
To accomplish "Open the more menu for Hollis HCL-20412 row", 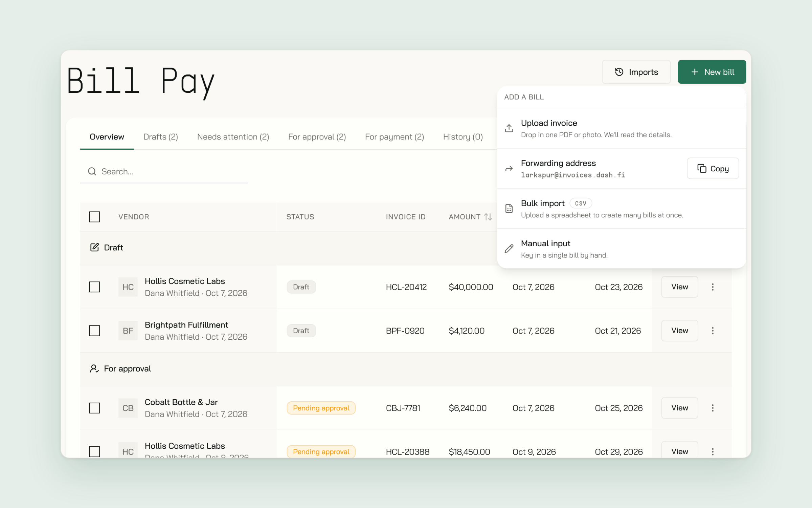I will coord(713,287).
